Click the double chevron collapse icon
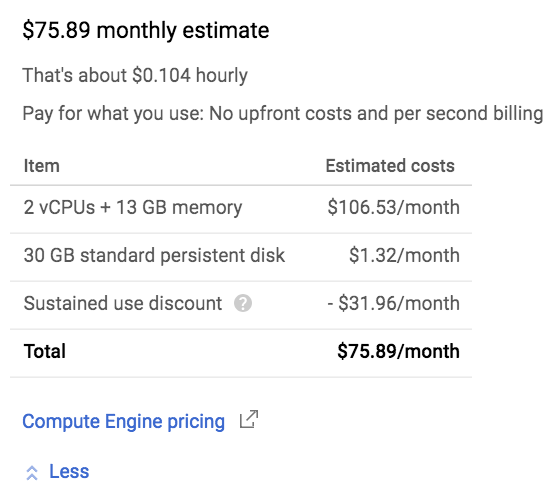560x492 pixels. (32, 473)
